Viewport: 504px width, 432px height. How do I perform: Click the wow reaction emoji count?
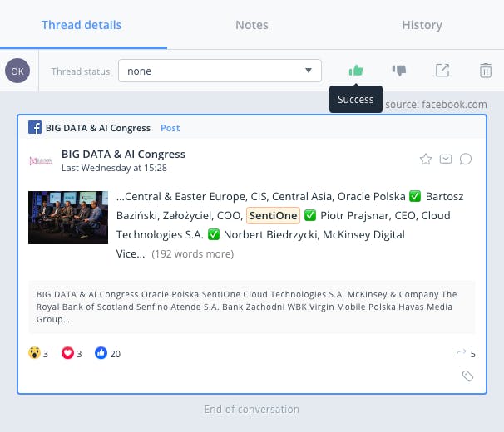38,353
